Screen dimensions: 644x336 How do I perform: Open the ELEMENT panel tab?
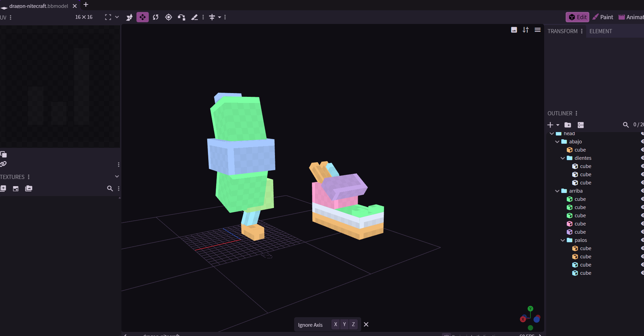tap(601, 31)
